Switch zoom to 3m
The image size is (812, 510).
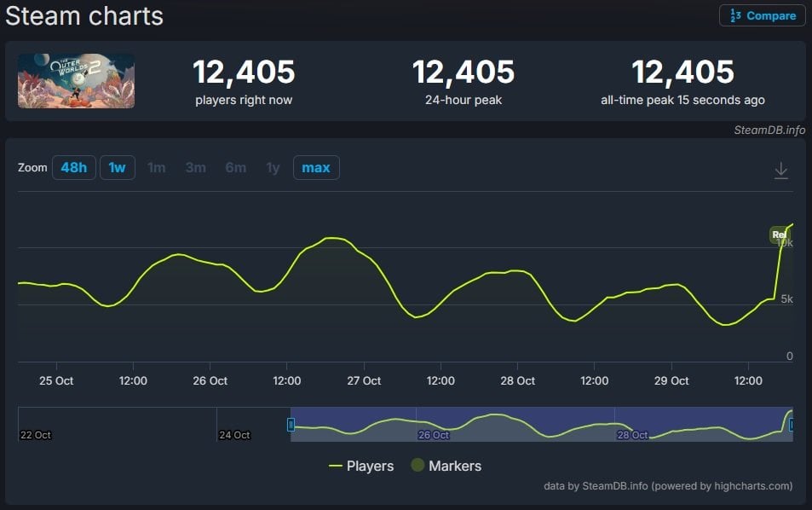click(x=195, y=168)
